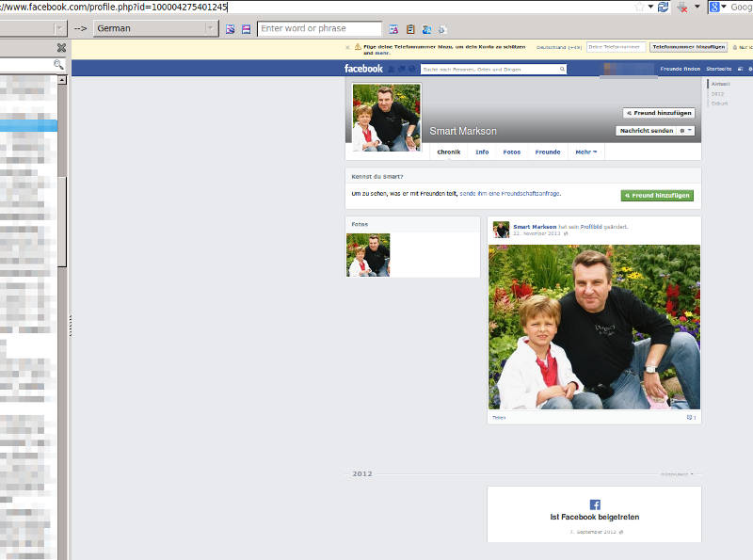Select the Info tab
Viewport: 753px width, 560px height.
(x=482, y=152)
